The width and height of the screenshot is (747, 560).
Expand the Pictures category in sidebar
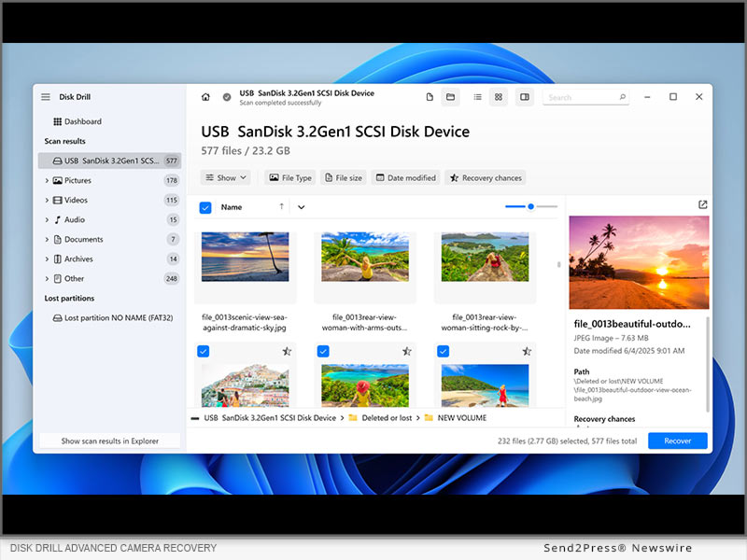click(x=47, y=180)
